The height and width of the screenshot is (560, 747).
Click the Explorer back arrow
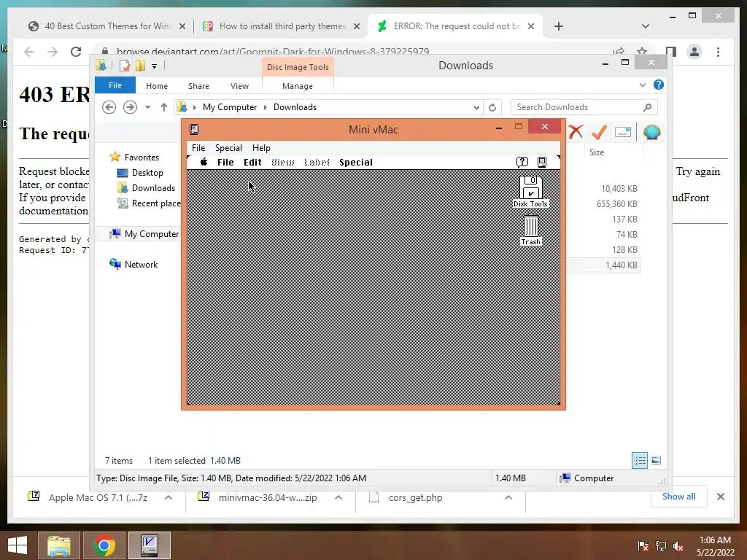(x=109, y=107)
